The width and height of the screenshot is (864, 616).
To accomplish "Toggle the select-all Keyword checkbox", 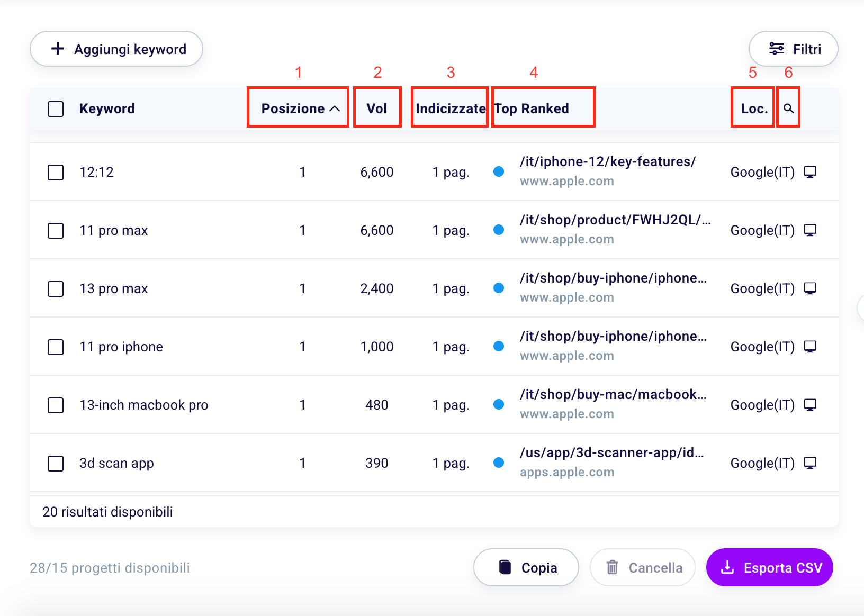I will pos(56,109).
